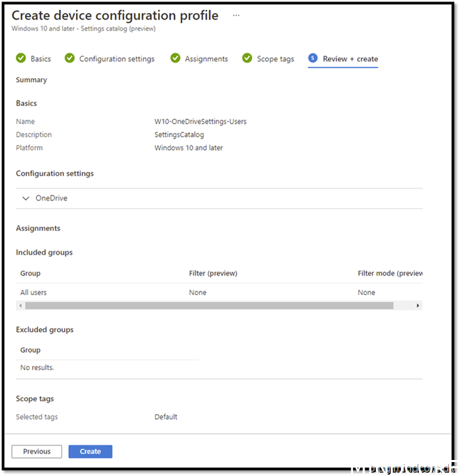Open the Assignments step tab
Screen dimensions: 460x476
[x=206, y=59]
